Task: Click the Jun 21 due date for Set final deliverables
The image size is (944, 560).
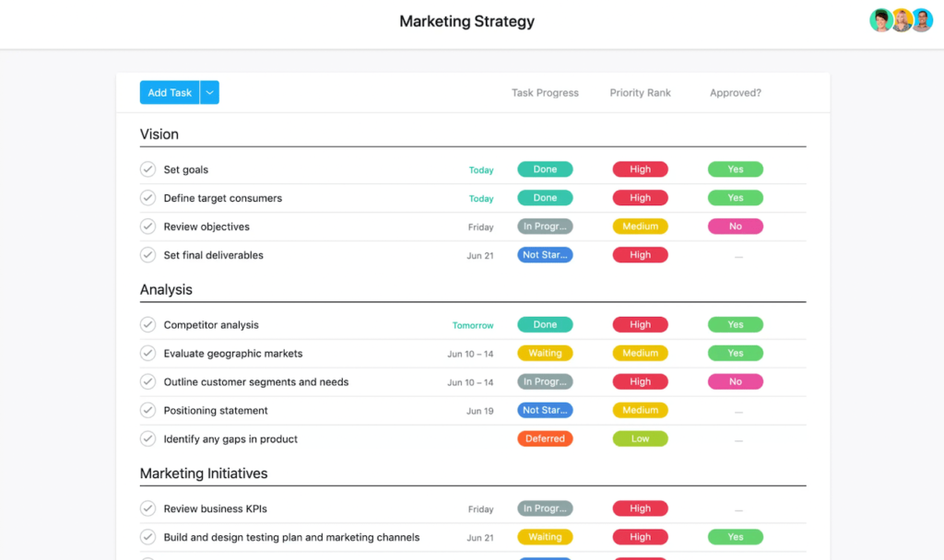Action: (480, 254)
